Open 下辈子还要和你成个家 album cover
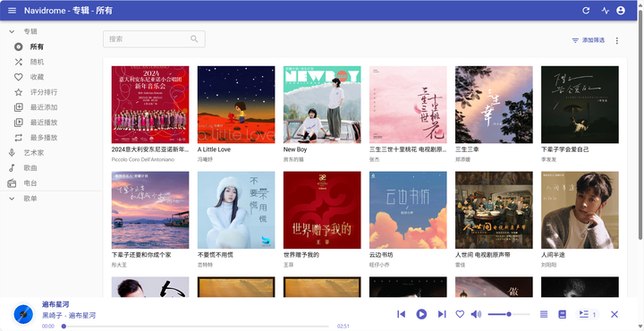The height and width of the screenshot is (331, 644). pos(150,210)
